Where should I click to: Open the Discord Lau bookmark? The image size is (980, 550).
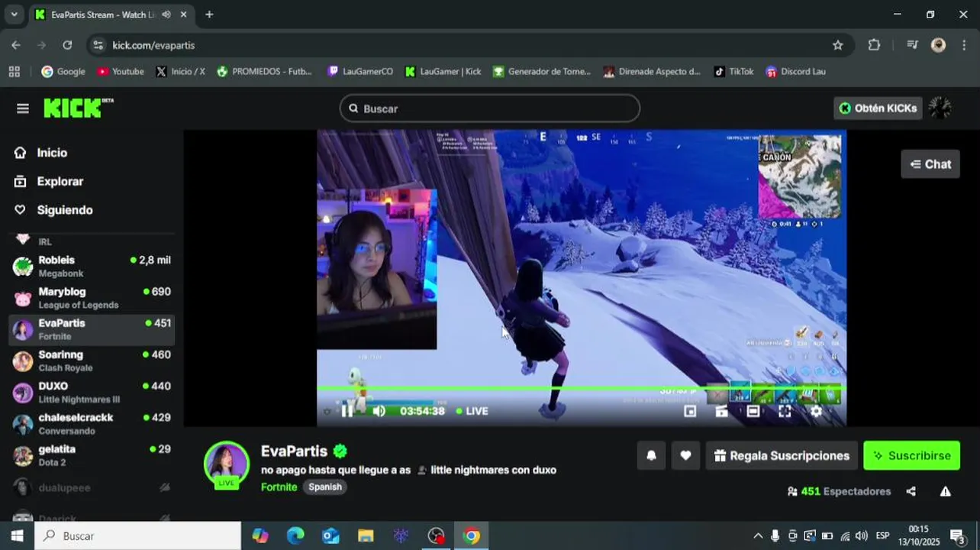pyautogui.click(x=795, y=71)
